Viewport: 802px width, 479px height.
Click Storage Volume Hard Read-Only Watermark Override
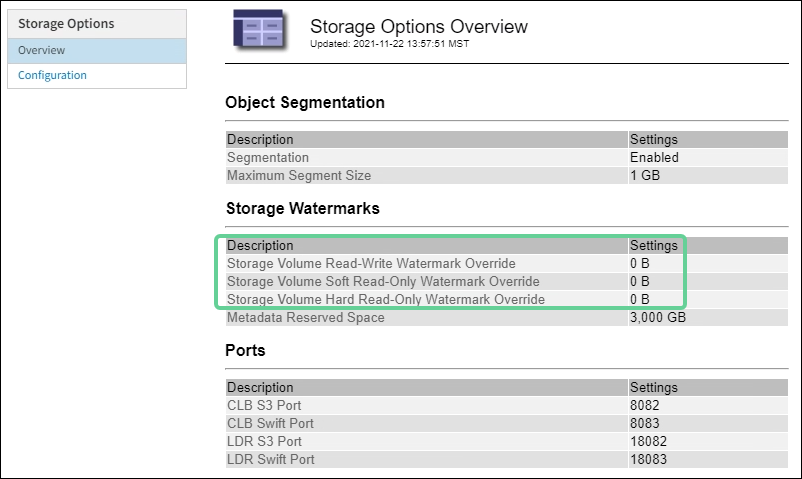coord(386,299)
